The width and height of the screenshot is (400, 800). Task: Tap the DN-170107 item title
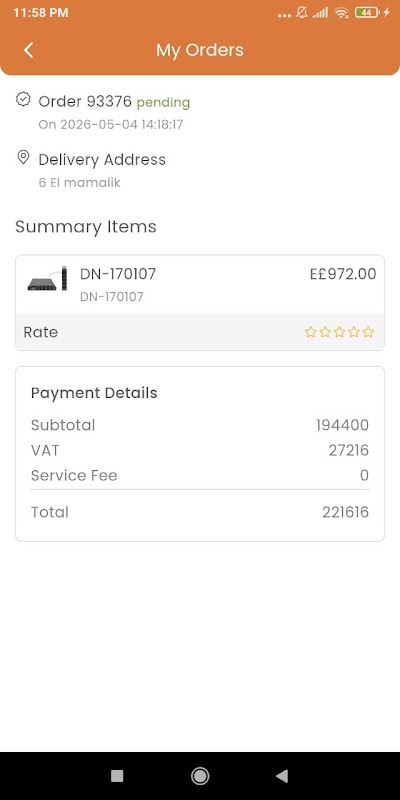coord(118,274)
